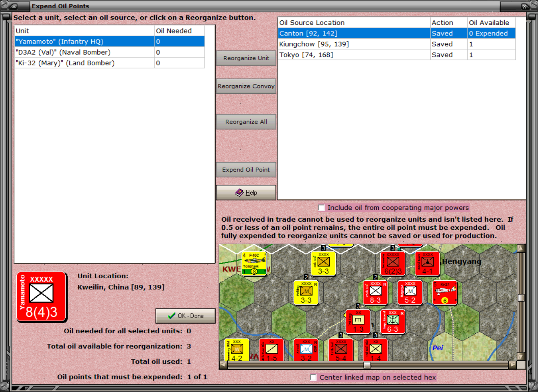Image resolution: width=538 pixels, height=392 pixels.
Task: Click the Reorganize Convoy button
Action: (x=246, y=86)
